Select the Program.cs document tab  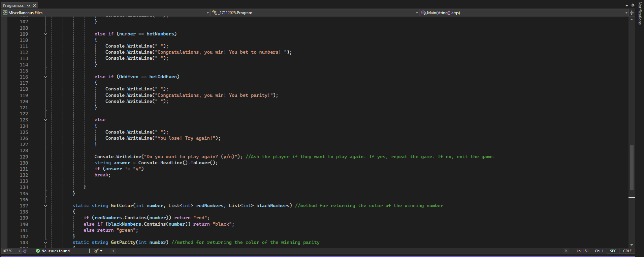13,5
